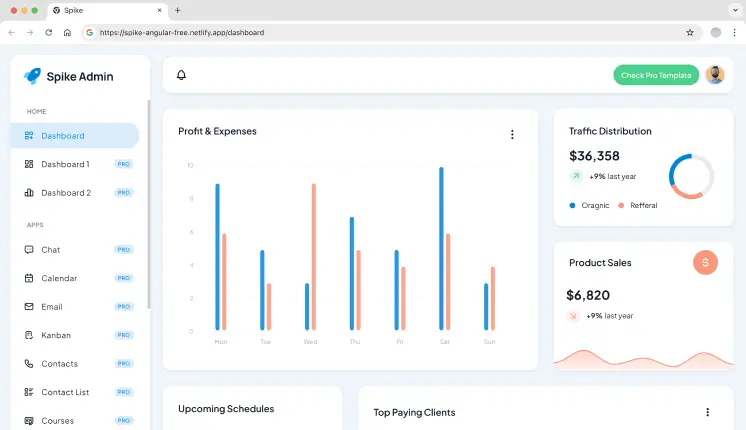This screenshot has width=746, height=430.
Task: Click the Product Sales area sparkline
Action: (643, 360)
